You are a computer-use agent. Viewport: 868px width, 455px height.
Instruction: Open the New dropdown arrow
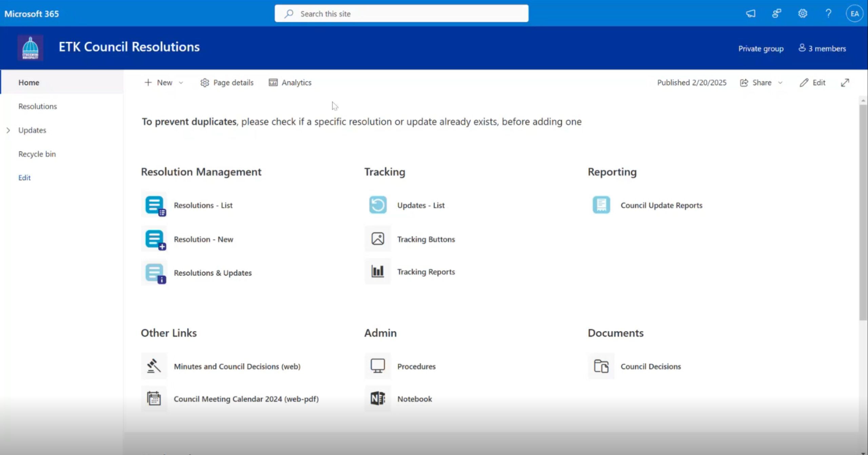tap(181, 83)
